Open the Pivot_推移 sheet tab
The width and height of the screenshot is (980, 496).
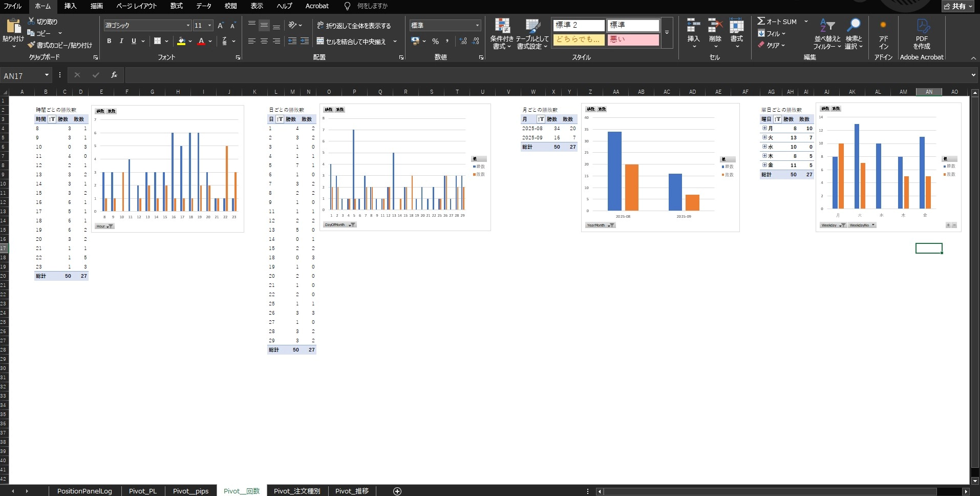[352, 491]
